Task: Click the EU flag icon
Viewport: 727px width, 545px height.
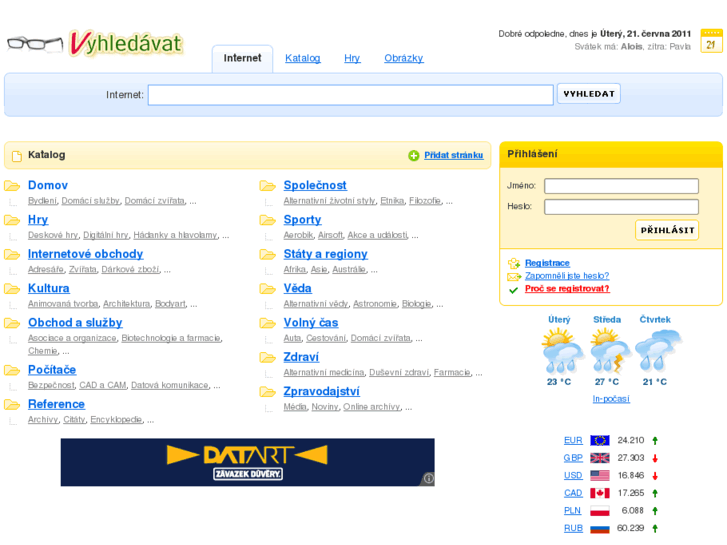Action: tap(599, 440)
